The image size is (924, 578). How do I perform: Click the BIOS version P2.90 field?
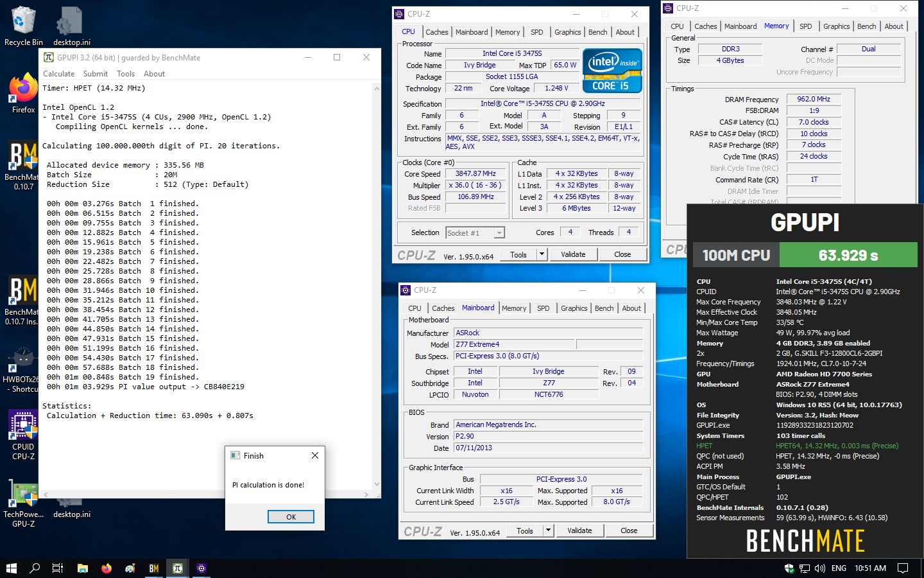[x=548, y=436]
